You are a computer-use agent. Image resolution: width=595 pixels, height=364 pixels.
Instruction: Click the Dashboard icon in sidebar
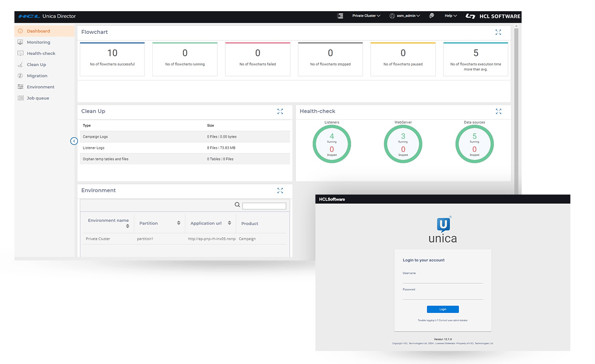20,31
